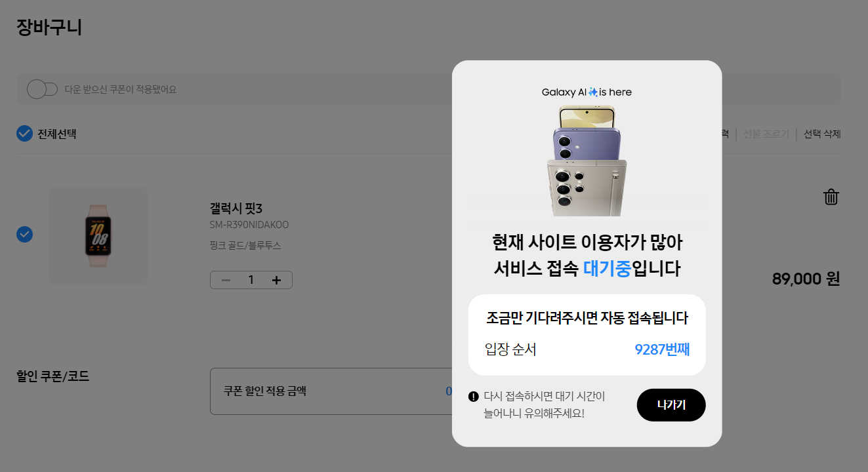Click the minus icon to decrease quantity
The width and height of the screenshot is (868, 472).
[x=226, y=279]
